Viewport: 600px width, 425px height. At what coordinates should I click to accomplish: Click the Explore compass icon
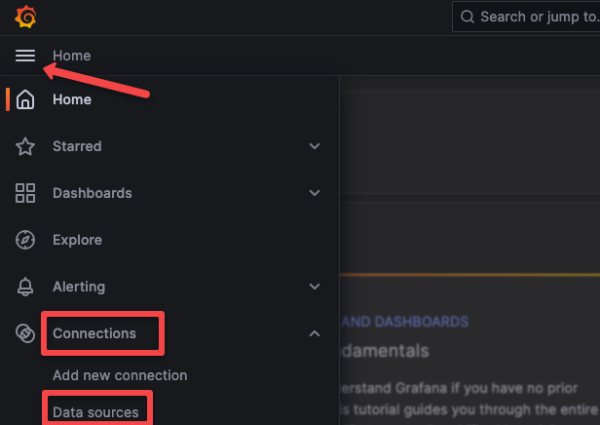[x=25, y=240]
